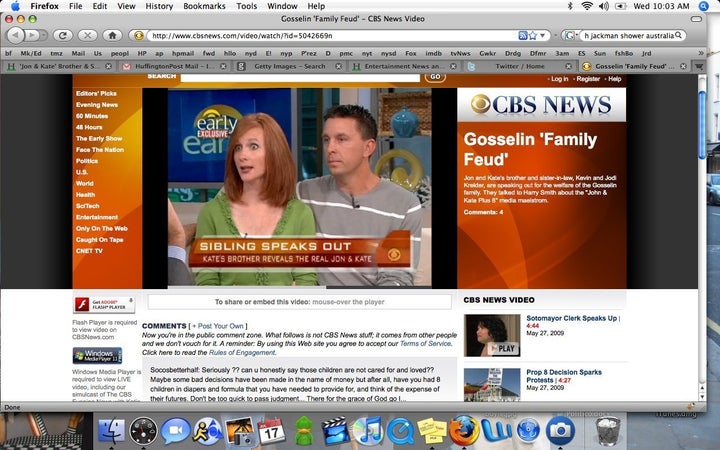Image resolution: width=720 pixels, height=450 pixels.
Task: Click the Get Adobe Flash Player badge
Action: [104, 304]
